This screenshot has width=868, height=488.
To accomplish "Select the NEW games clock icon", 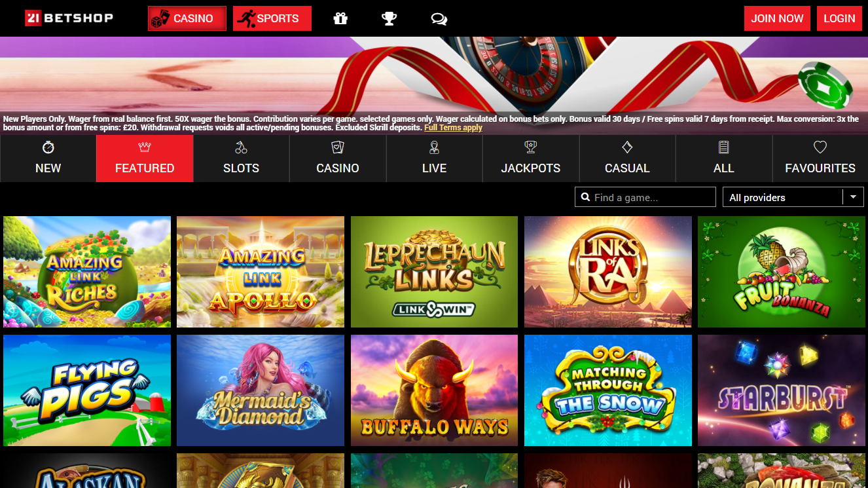I will [48, 147].
